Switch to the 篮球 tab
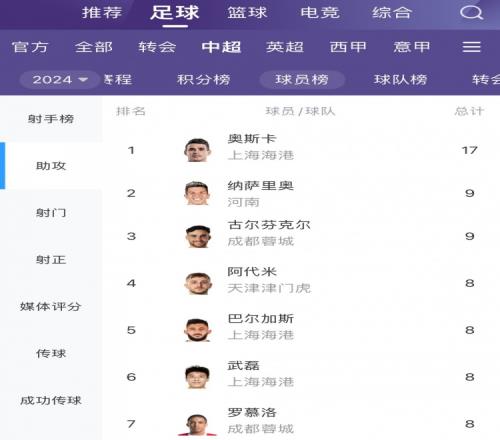The image size is (500, 440). (x=247, y=13)
